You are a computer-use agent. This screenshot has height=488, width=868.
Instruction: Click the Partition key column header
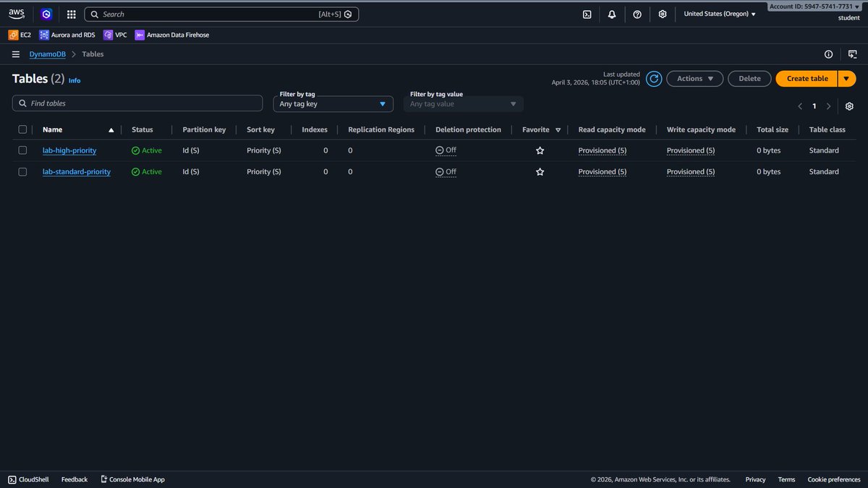pyautogui.click(x=204, y=129)
